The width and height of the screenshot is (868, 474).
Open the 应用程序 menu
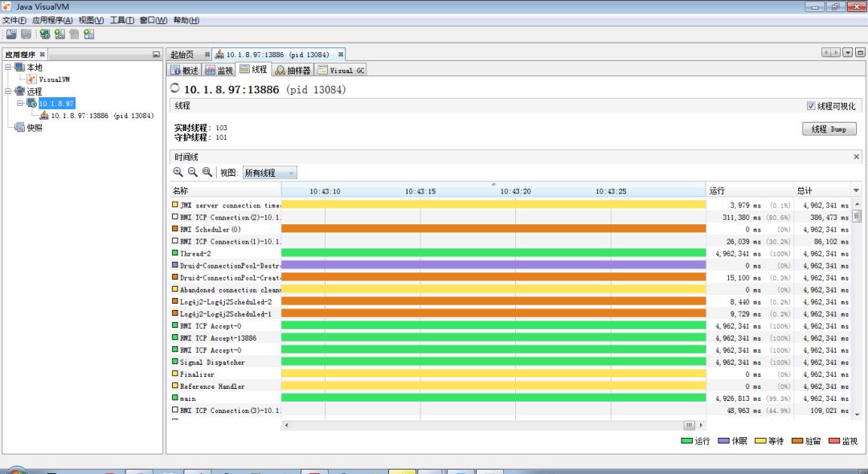click(52, 20)
